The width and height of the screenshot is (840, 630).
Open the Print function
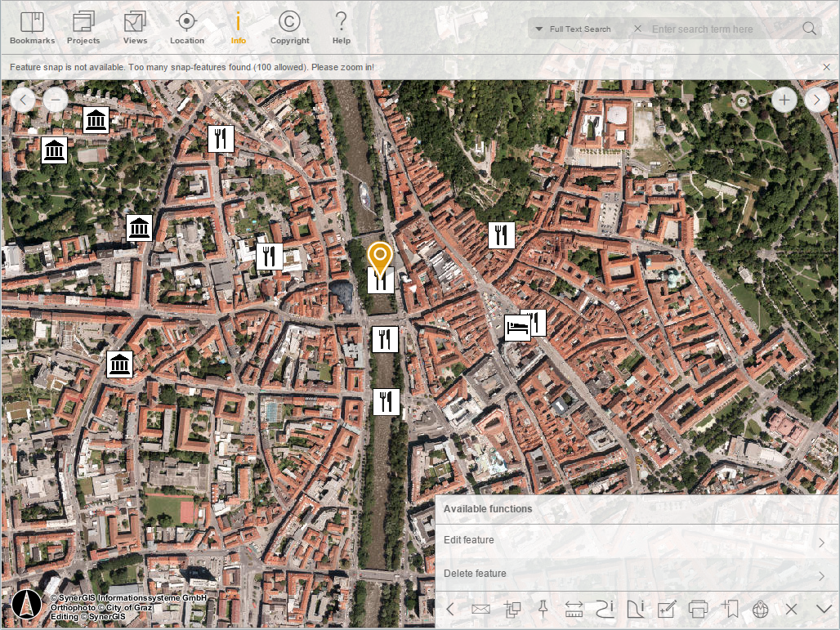[699, 609]
